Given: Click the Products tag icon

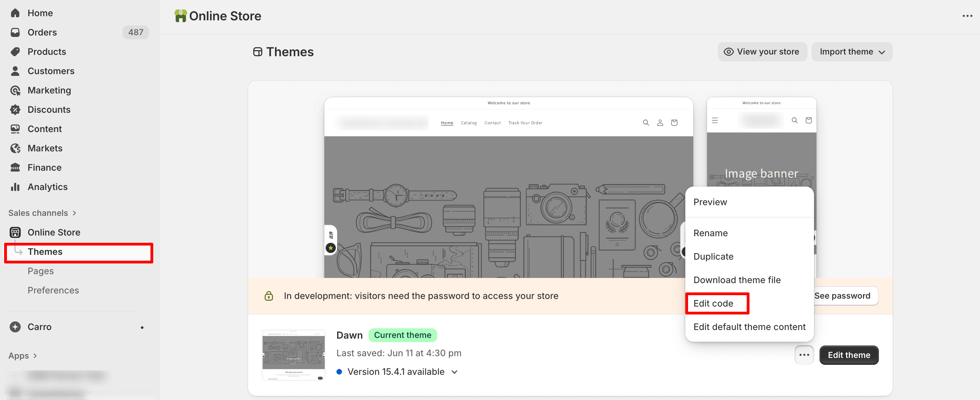Looking at the screenshot, I should [15, 52].
